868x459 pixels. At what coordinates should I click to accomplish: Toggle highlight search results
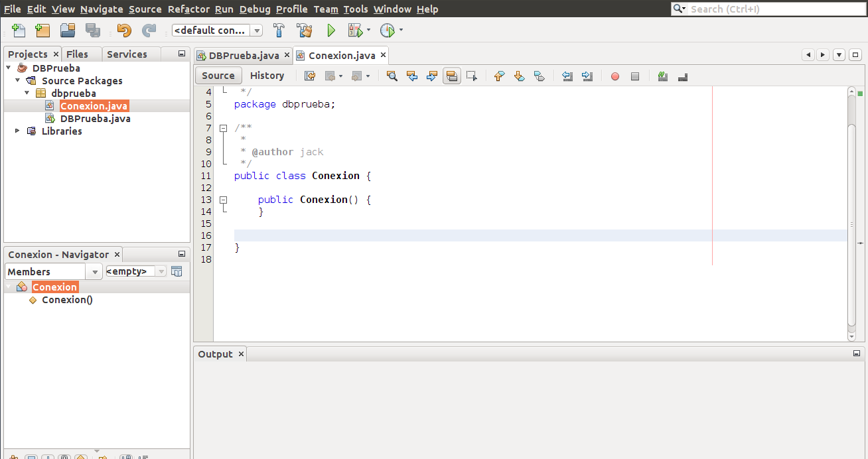coord(452,76)
